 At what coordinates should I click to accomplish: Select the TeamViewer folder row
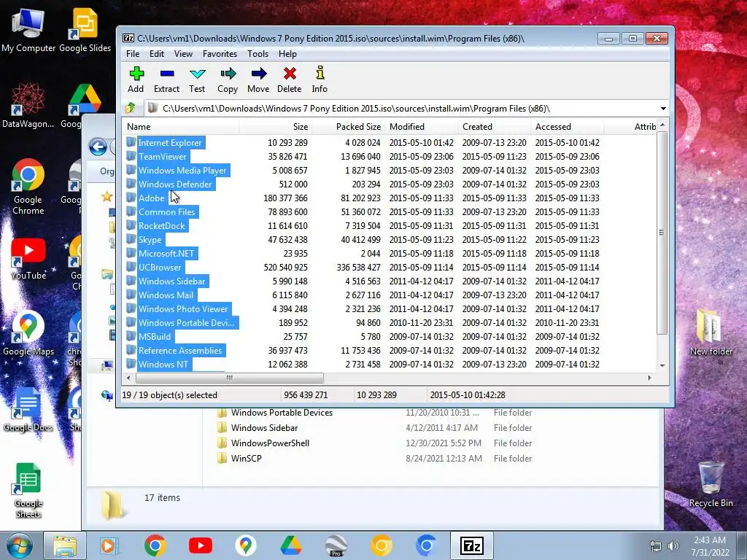(157, 156)
